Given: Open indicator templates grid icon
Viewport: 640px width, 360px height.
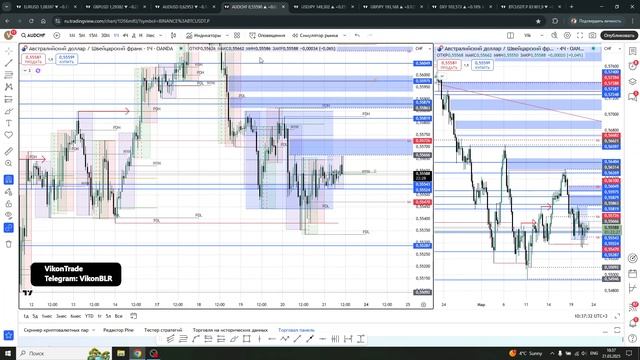Looking at the screenshot, I should [x=237, y=36].
